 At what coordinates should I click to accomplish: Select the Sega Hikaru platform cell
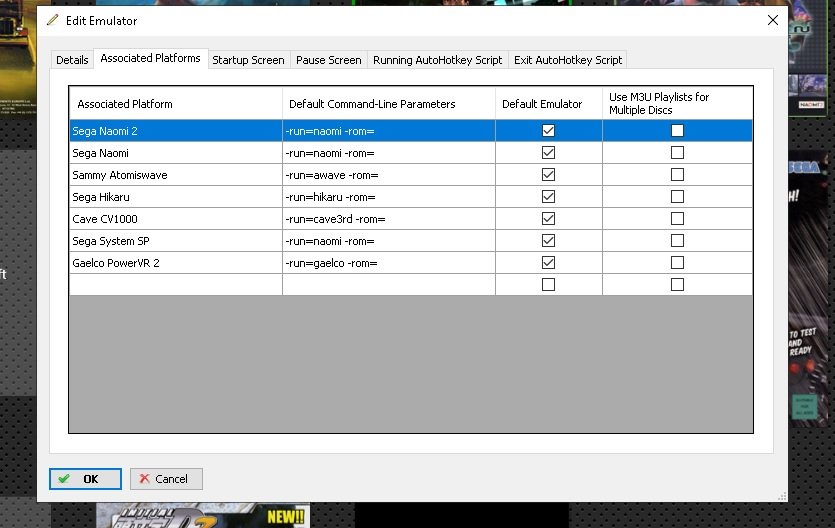tap(176, 197)
